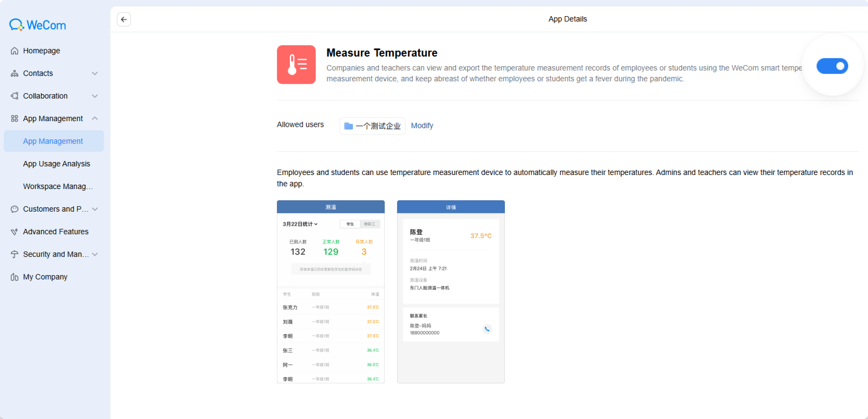The width and height of the screenshot is (868, 419).
Task: Expand the Customers and P... chevron
Action: click(x=95, y=209)
